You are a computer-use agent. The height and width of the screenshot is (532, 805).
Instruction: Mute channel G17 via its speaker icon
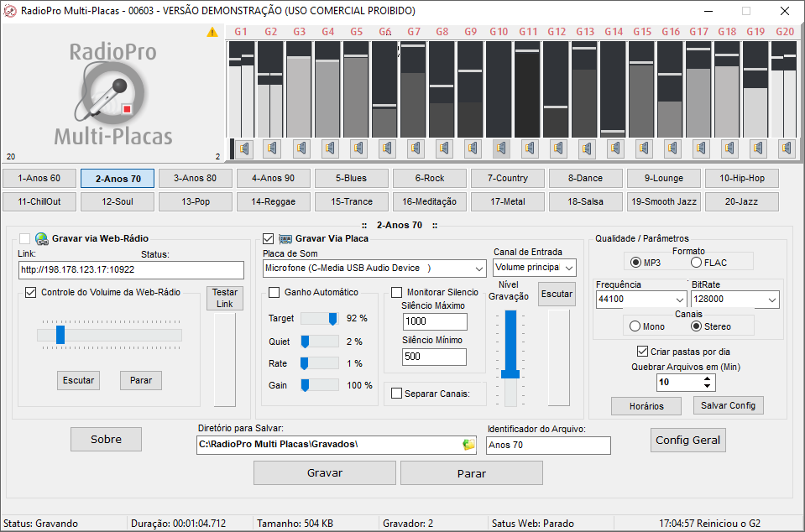[701, 149]
